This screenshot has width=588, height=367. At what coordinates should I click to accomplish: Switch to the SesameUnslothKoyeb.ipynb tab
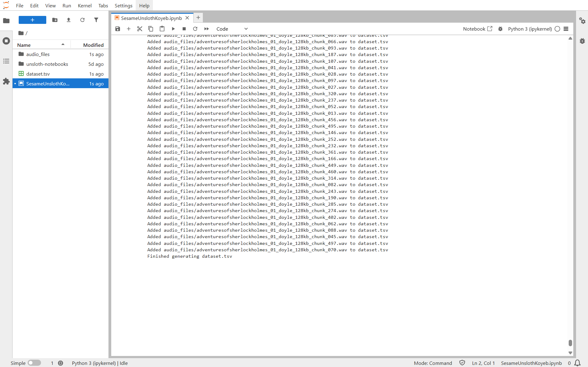point(150,18)
